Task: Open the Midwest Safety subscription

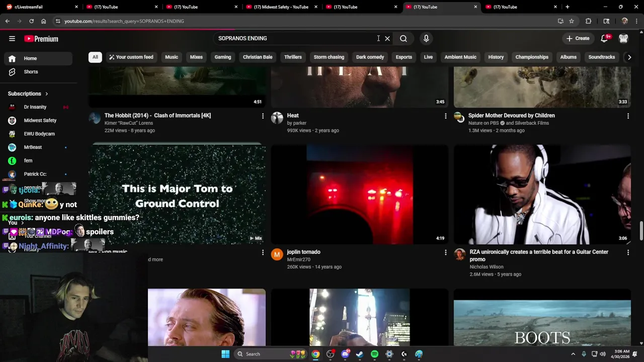Action: click(x=38, y=120)
